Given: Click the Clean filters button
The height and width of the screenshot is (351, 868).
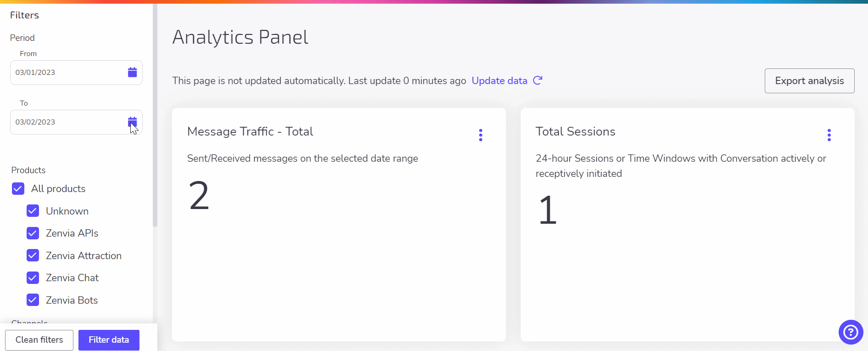Looking at the screenshot, I should [x=39, y=340].
